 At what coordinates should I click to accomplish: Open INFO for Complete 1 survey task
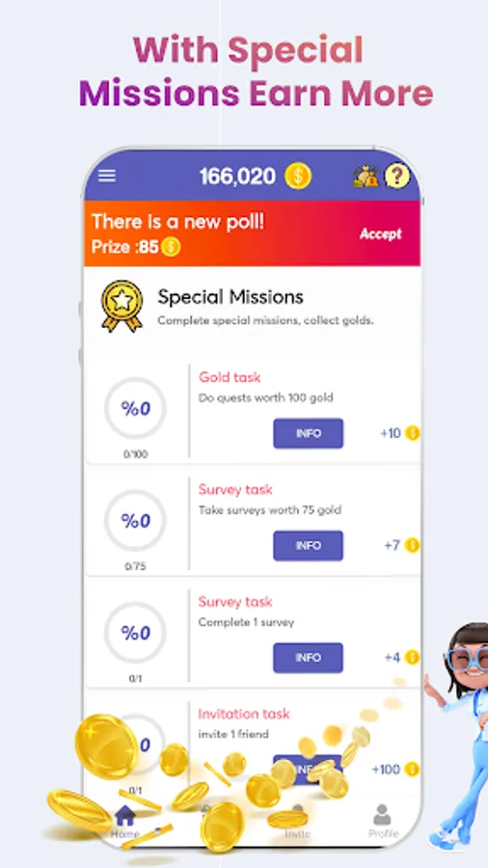(309, 658)
